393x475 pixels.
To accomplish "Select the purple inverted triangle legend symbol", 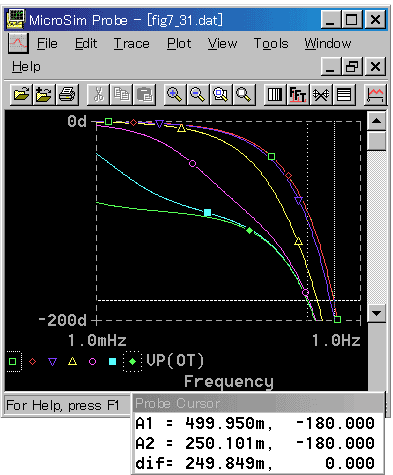I will 52,362.
